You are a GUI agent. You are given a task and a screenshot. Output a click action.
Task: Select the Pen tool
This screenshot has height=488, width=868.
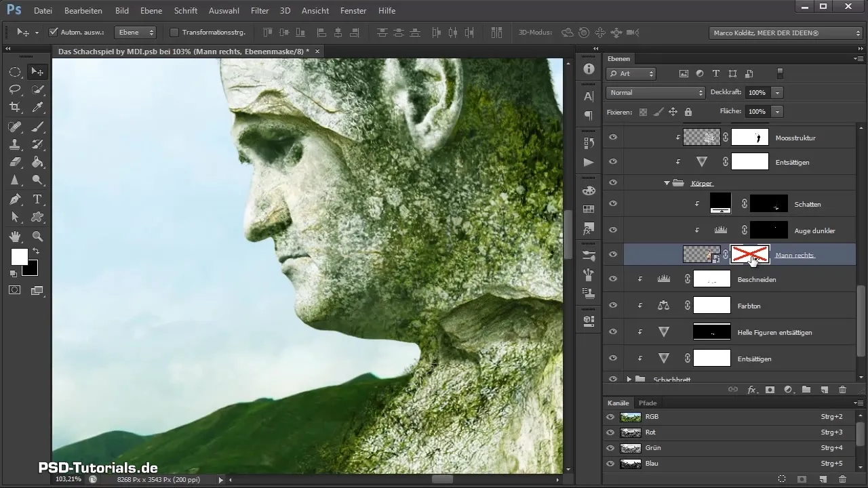tap(15, 199)
